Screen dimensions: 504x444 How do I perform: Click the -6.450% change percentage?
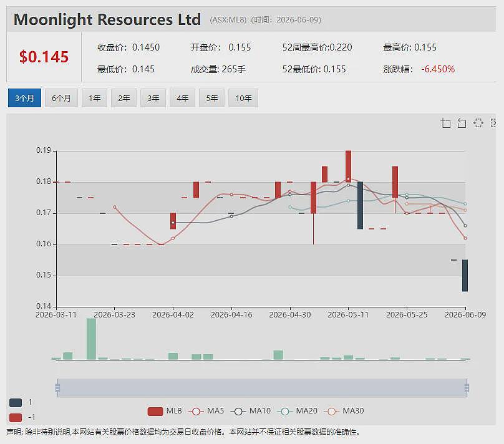(438, 69)
